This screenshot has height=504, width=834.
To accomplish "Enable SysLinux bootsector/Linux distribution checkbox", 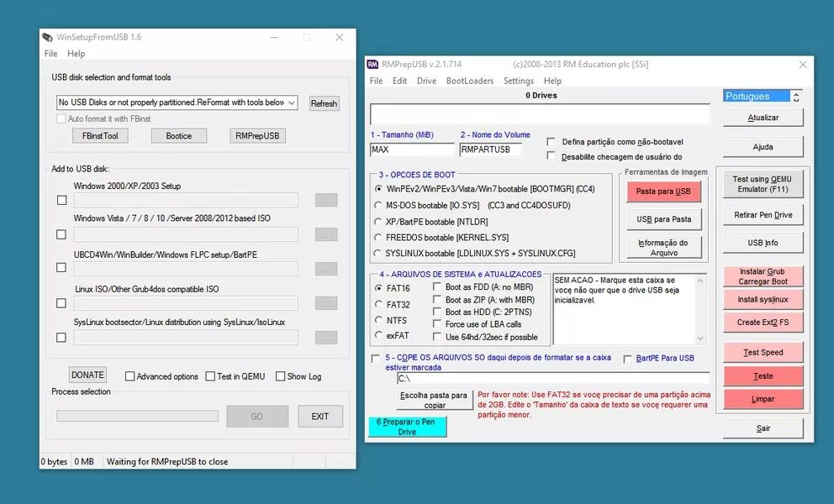I will 61,338.
